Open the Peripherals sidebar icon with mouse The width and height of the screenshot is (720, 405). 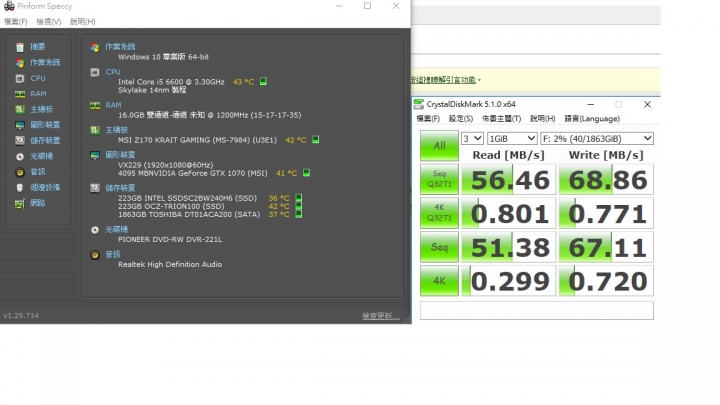tap(20, 187)
